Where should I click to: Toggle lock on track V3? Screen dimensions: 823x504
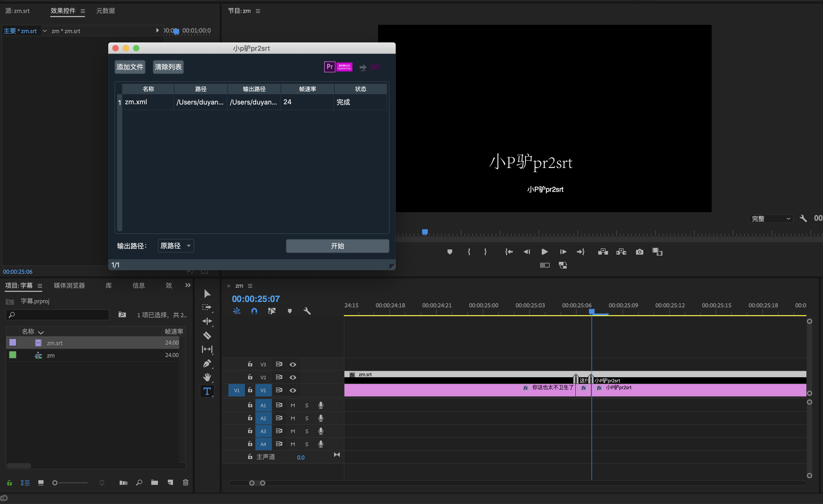(250, 364)
